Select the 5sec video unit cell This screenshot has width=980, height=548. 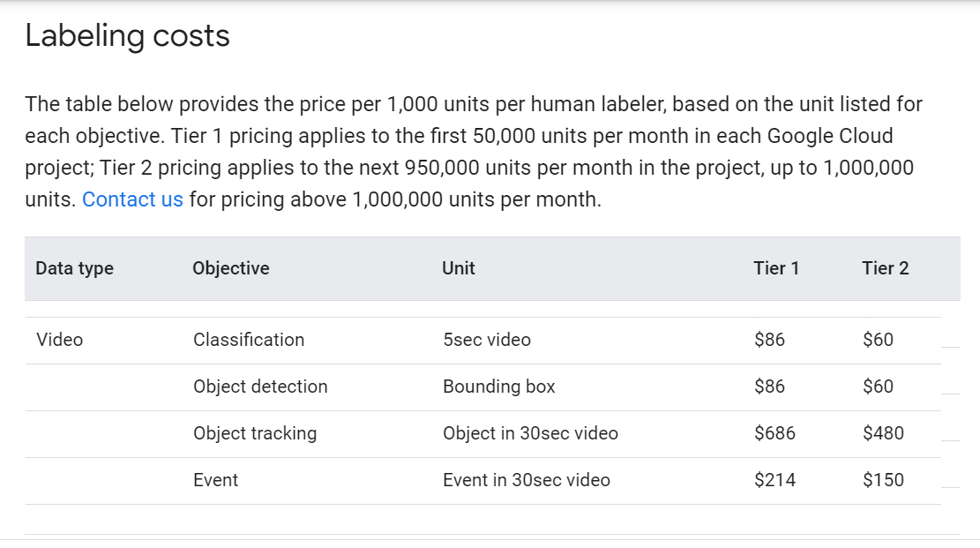click(x=487, y=340)
